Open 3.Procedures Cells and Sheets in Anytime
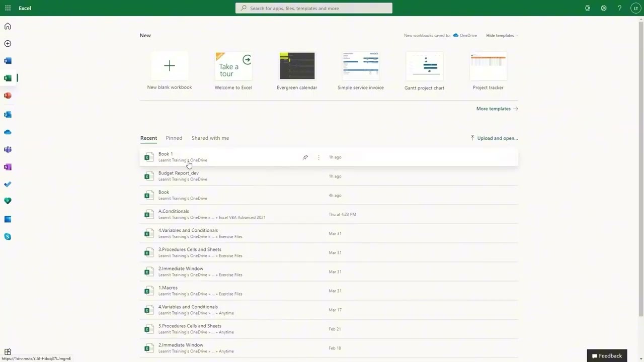The width and height of the screenshot is (644, 362). (x=329, y=329)
